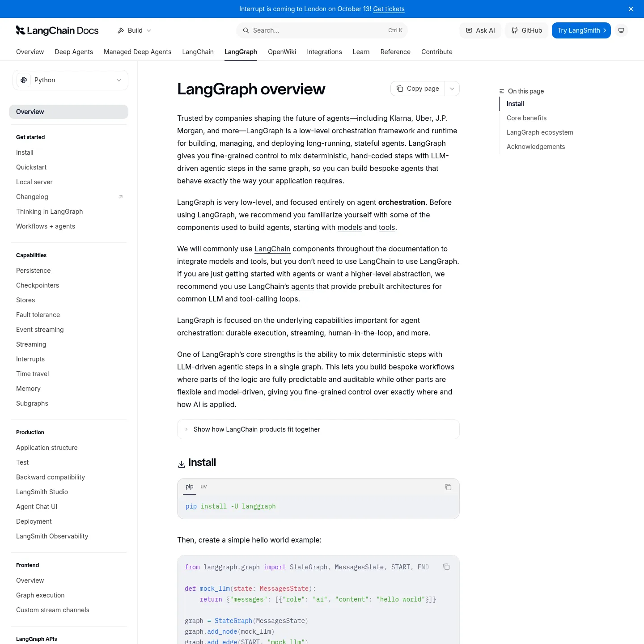Open the Contribute tab
The image size is (644, 644).
point(437,52)
